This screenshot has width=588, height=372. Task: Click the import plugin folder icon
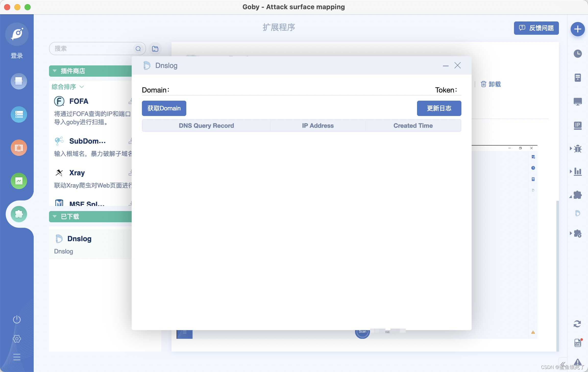(x=155, y=49)
